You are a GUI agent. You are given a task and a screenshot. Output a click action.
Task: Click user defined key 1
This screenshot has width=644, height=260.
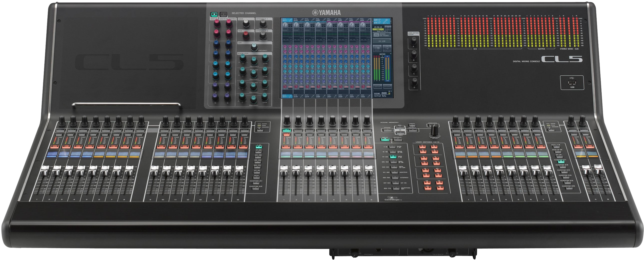point(423,146)
